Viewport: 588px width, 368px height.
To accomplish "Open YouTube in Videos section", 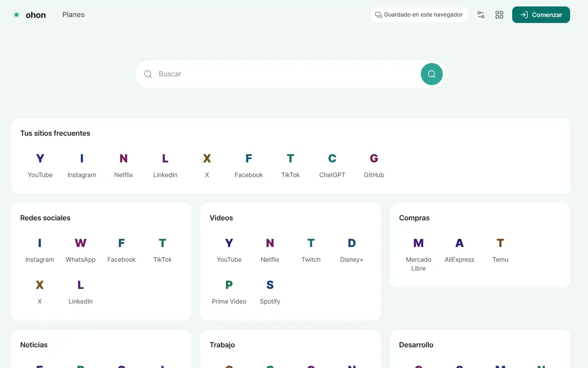I will tap(229, 250).
